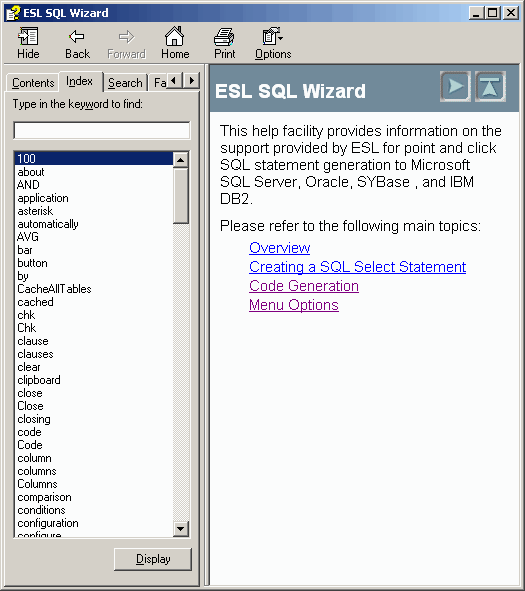Image resolution: width=525 pixels, height=591 pixels.
Task: Print the topic with the Print icon
Action: [x=224, y=37]
